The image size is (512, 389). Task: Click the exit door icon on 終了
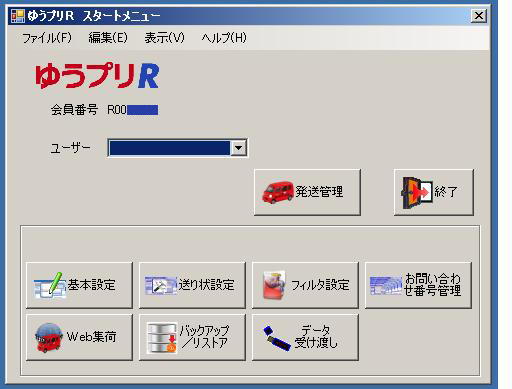pyautogui.click(x=417, y=192)
